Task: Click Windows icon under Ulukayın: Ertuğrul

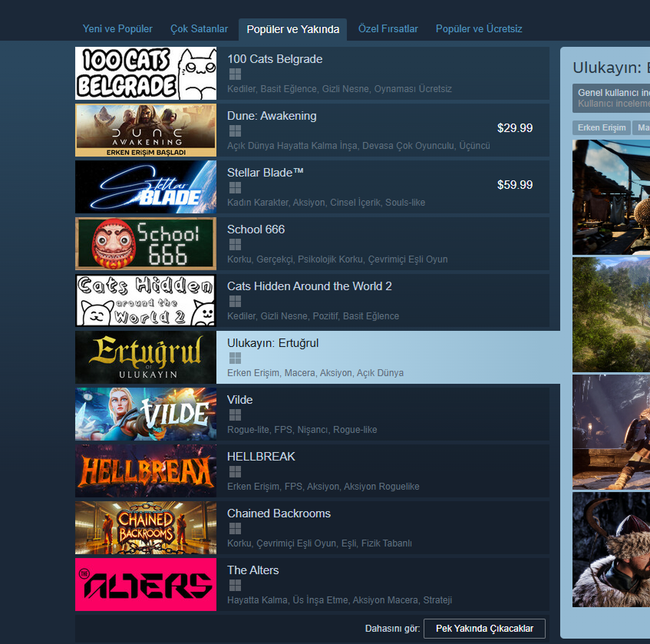Action: tap(235, 358)
